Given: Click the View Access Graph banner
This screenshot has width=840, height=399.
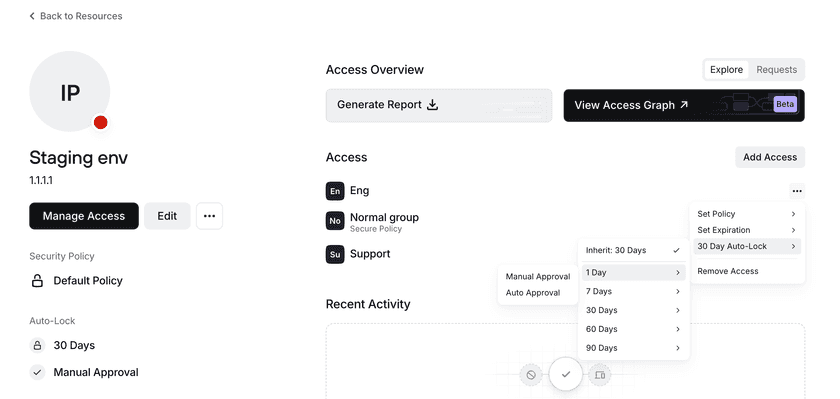Looking at the screenshot, I should pos(684,106).
